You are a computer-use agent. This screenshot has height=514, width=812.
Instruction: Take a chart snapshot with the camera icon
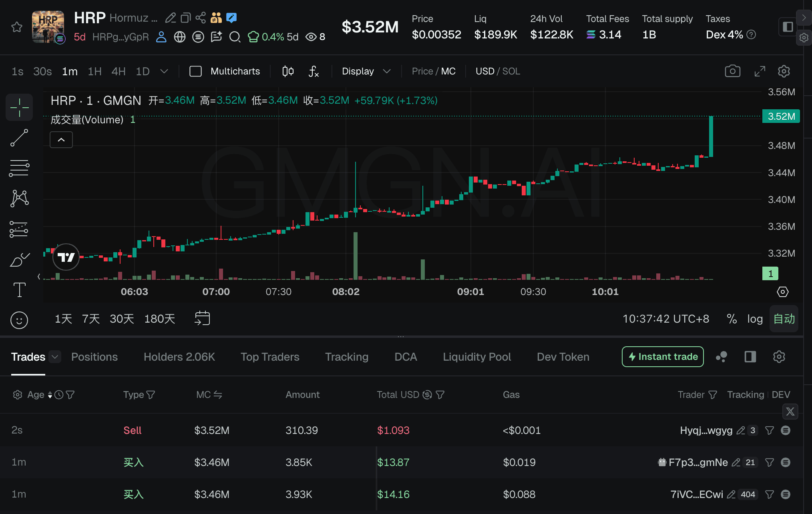click(733, 71)
